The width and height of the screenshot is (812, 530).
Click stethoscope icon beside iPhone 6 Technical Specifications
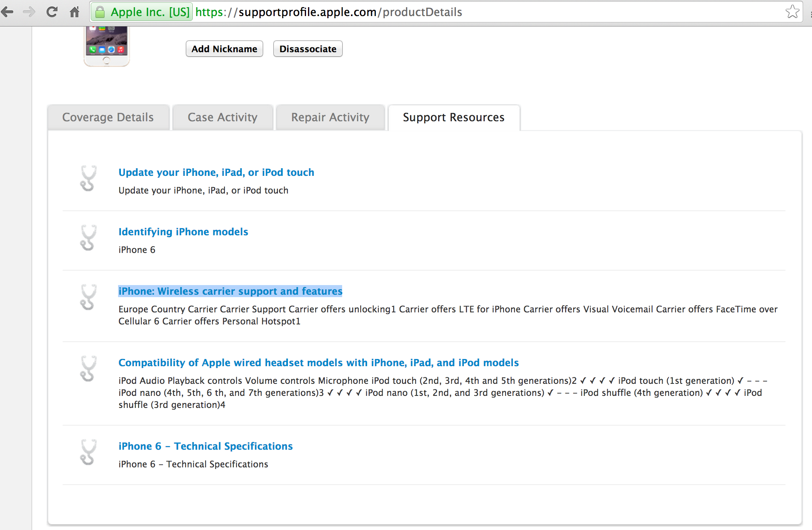pyautogui.click(x=88, y=452)
